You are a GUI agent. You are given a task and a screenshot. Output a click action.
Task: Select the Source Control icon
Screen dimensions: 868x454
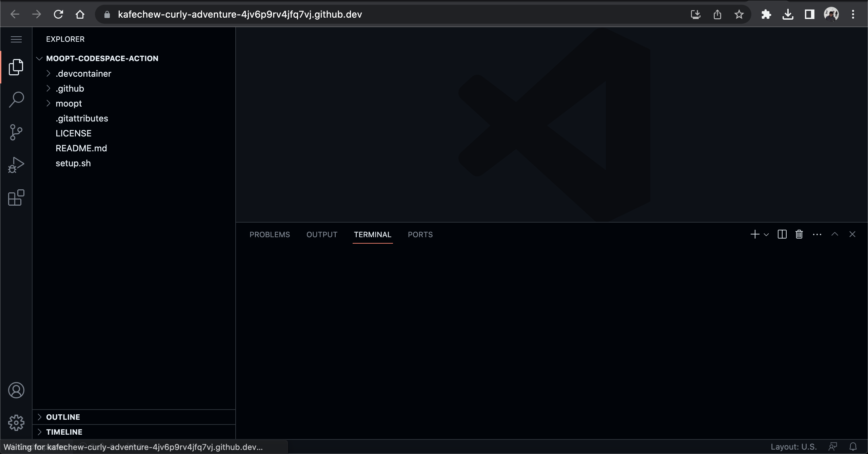[x=16, y=132]
